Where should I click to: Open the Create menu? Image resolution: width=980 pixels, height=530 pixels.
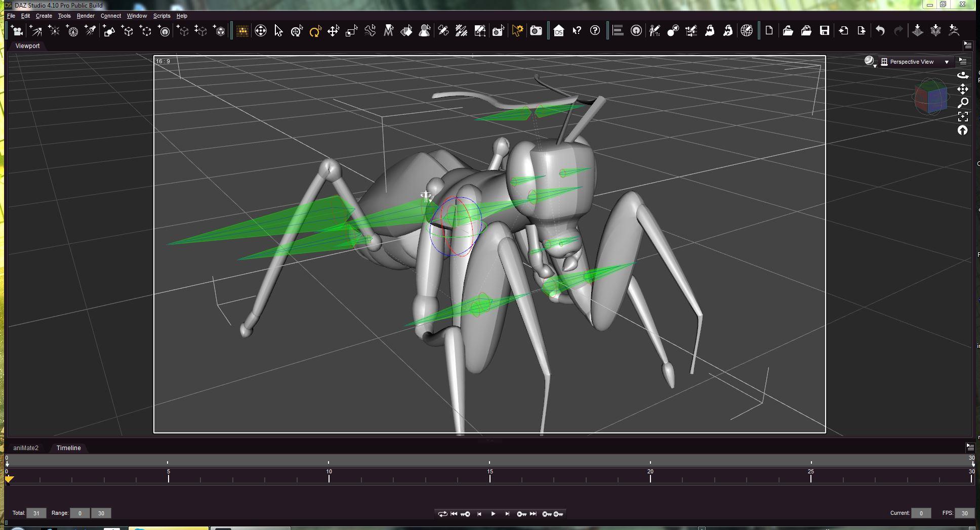44,16
